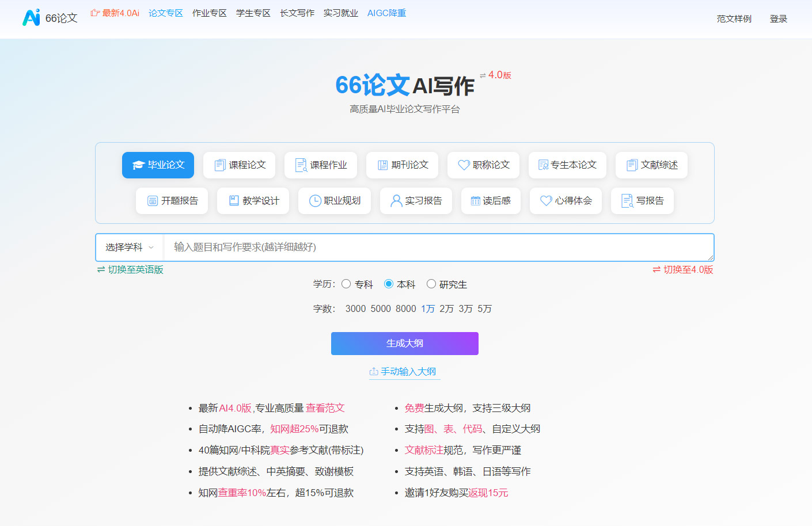Open the 论文专区 navigation item
812x526 pixels.
coord(166,13)
